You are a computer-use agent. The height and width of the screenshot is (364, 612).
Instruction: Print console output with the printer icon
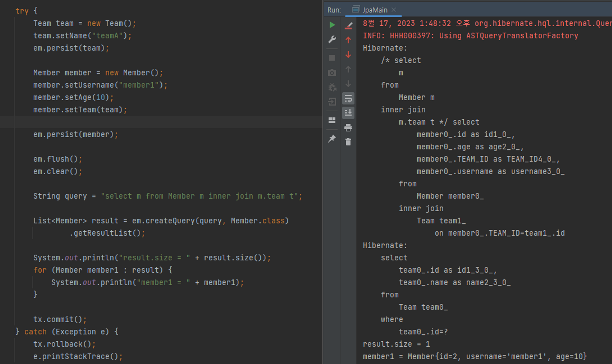point(348,127)
